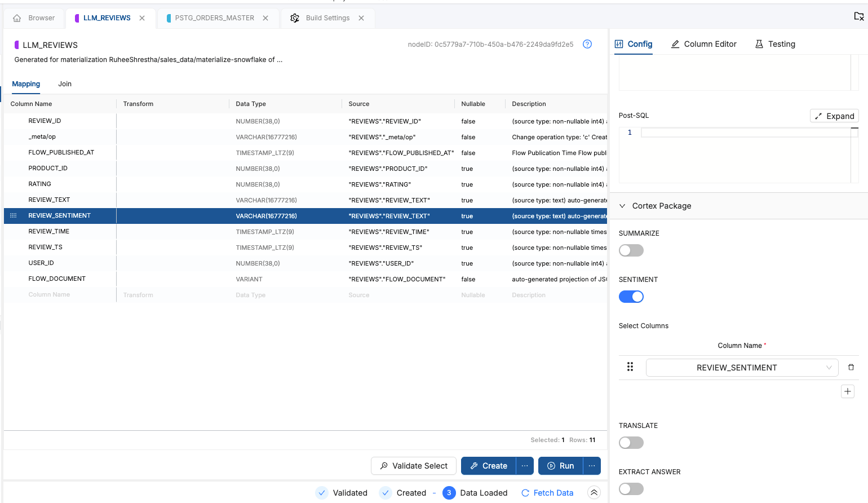Click the refresh icon next to Fetch Data
Image resolution: width=868 pixels, height=503 pixels.
point(526,492)
